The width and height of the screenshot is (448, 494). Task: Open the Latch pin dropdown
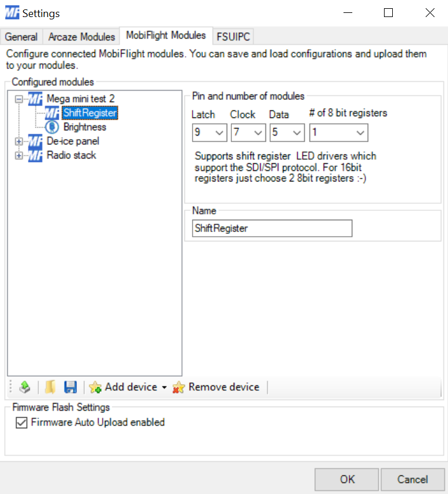point(210,132)
